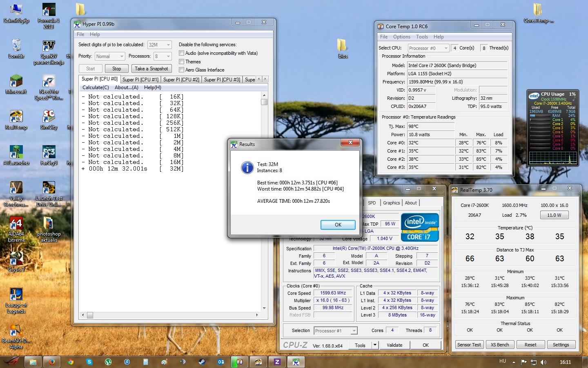The height and width of the screenshot is (368, 588).
Task: Open the photoshop aktualis desktop file
Action: pos(49,230)
